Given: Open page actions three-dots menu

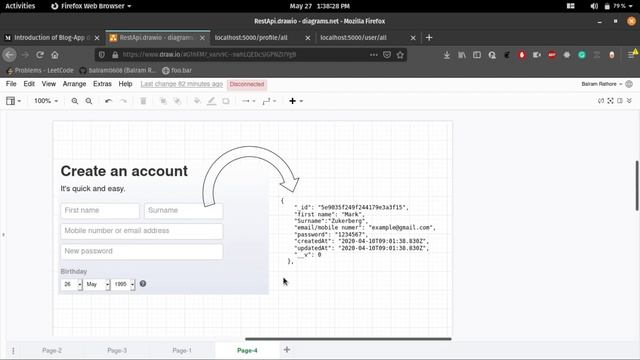Looking at the screenshot, I should [373, 55].
